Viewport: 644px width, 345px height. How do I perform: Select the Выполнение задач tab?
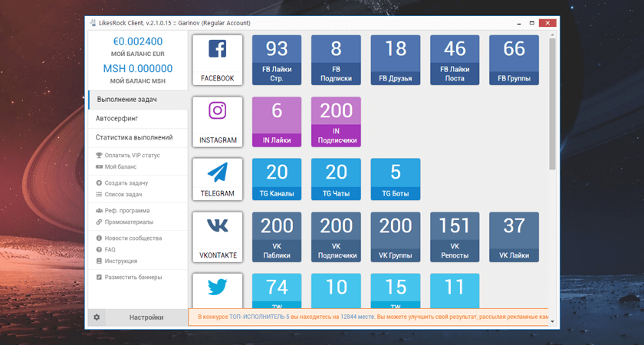pos(138,100)
